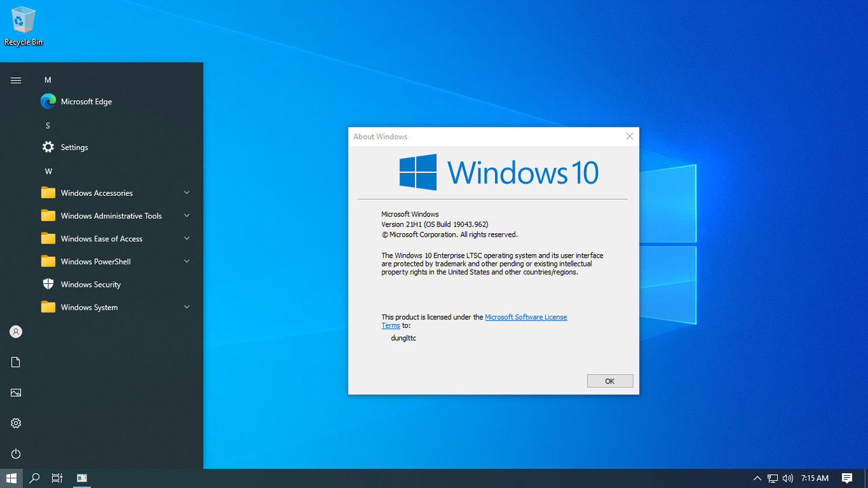Open Pictures icon in Start rail
868x488 pixels.
(16, 392)
